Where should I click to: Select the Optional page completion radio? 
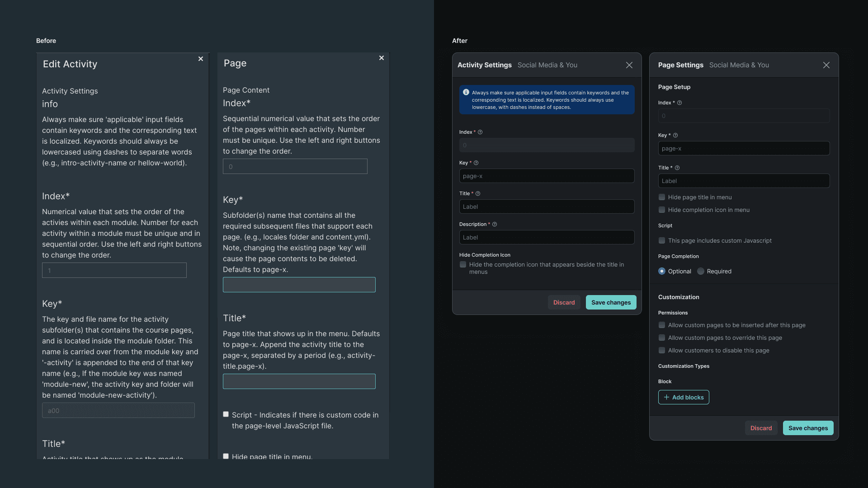[x=662, y=272]
